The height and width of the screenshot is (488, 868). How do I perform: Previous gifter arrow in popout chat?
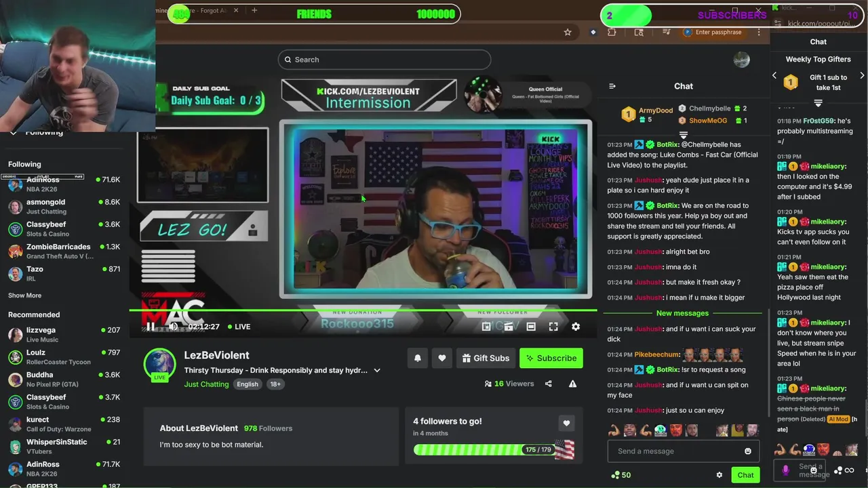(x=774, y=76)
